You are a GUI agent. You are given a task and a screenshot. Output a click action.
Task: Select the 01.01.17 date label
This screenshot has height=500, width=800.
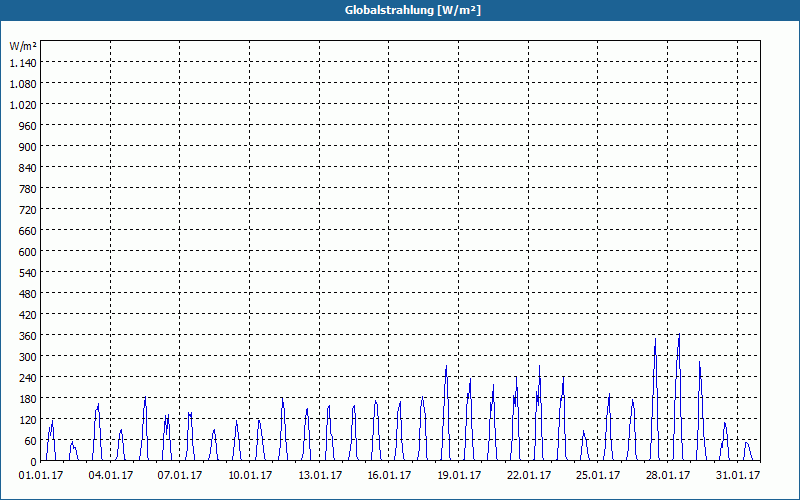(41, 476)
